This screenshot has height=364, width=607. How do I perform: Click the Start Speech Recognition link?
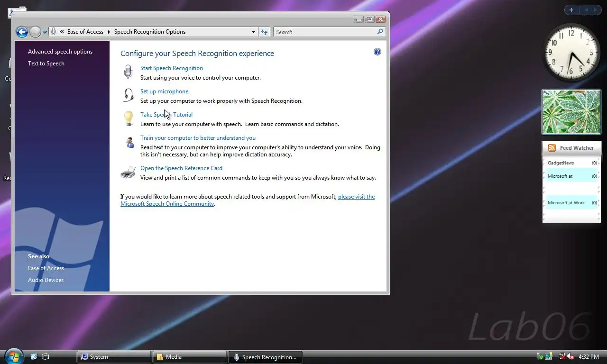click(x=172, y=68)
